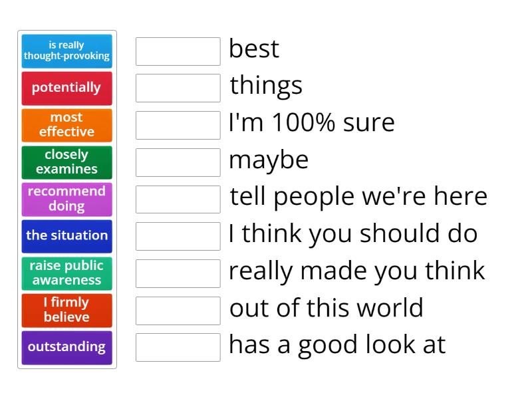532x399 pixels.
Task: Choose the green 'closely examines' tile
Action: click(x=67, y=162)
